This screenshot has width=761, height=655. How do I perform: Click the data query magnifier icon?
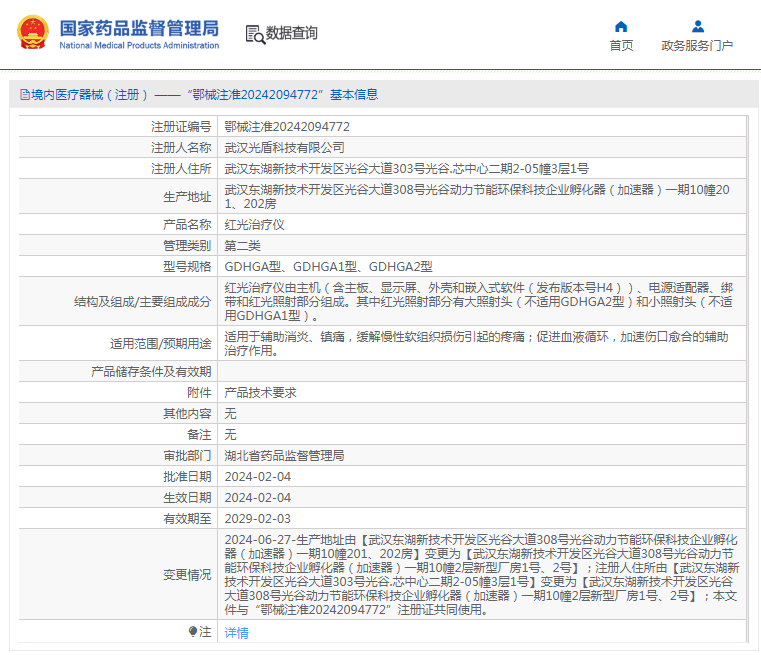point(255,34)
